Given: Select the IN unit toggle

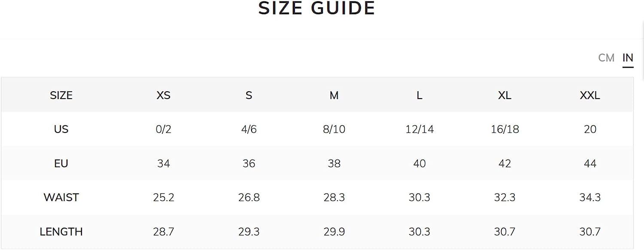Looking at the screenshot, I should (x=628, y=57).
